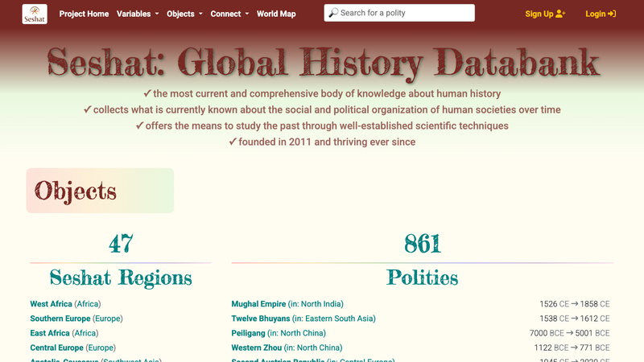Image resolution: width=644 pixels, height=362 pixels.
Task: Open the World Map page
Action: point(276,14)
